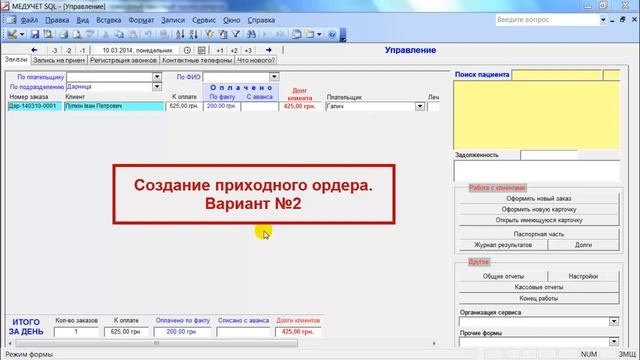Jump back three days with -3 button
Screen dimensions: 640x360
tap(54, 51)
